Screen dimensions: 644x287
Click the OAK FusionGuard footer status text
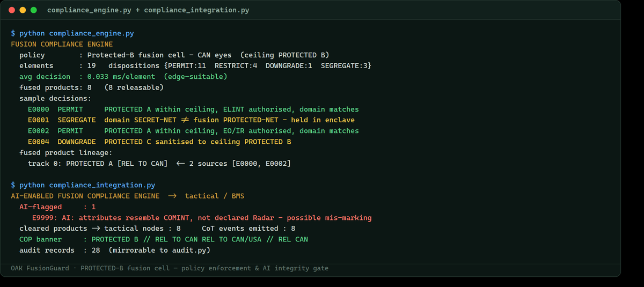pos(170,268)
